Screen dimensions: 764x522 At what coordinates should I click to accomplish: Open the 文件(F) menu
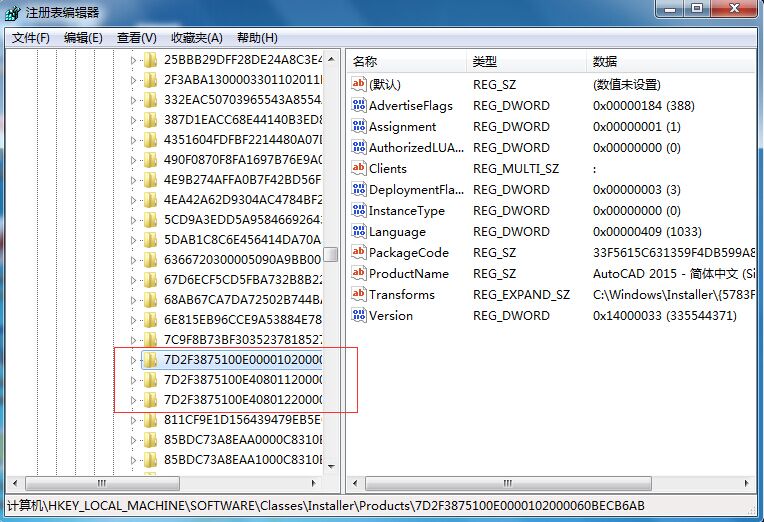30,38
